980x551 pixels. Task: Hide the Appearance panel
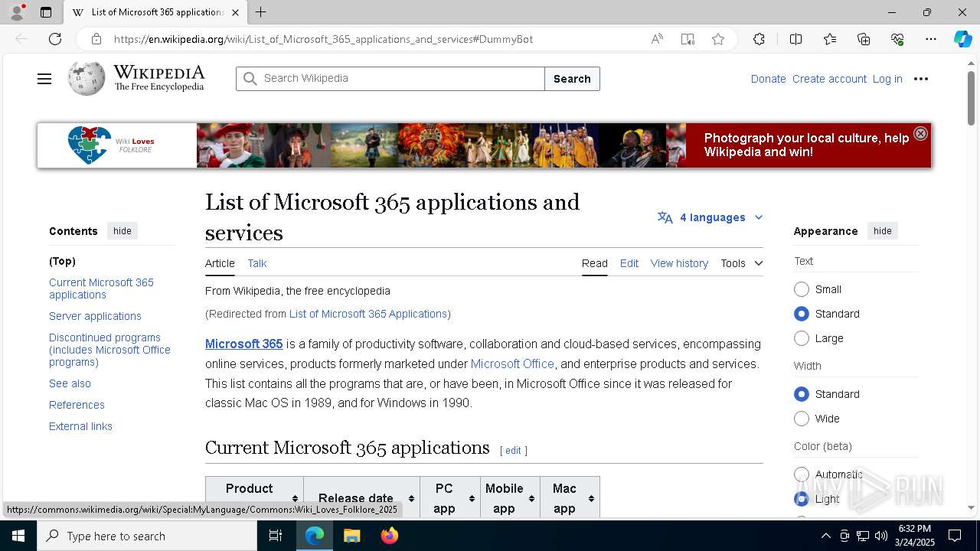pyautogui.click(x=883, y=231)
